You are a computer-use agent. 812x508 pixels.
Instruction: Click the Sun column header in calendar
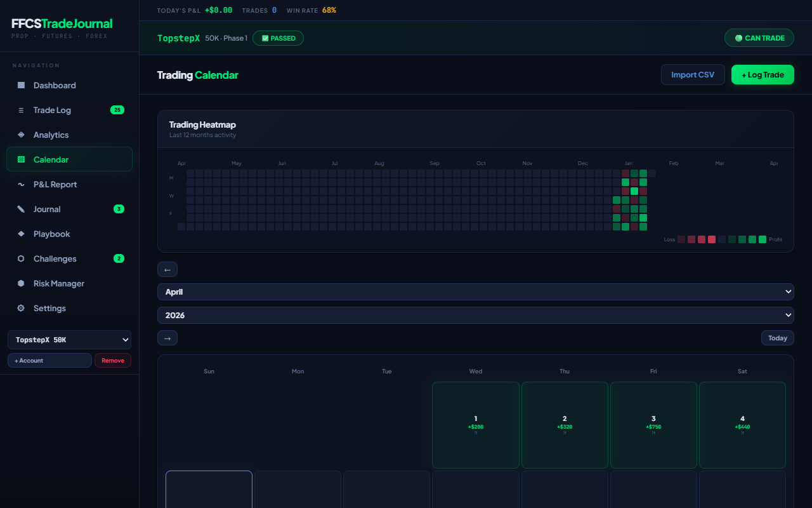pos(209,371)
